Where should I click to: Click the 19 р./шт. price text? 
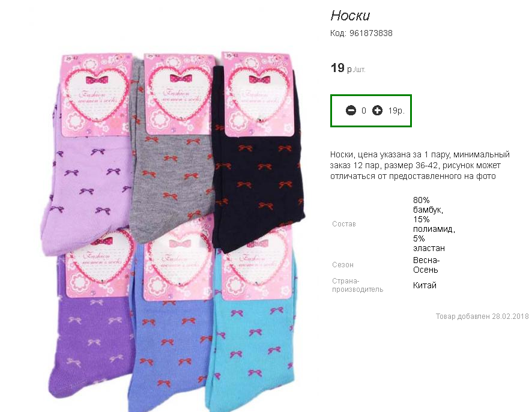(x=348, y=68)
